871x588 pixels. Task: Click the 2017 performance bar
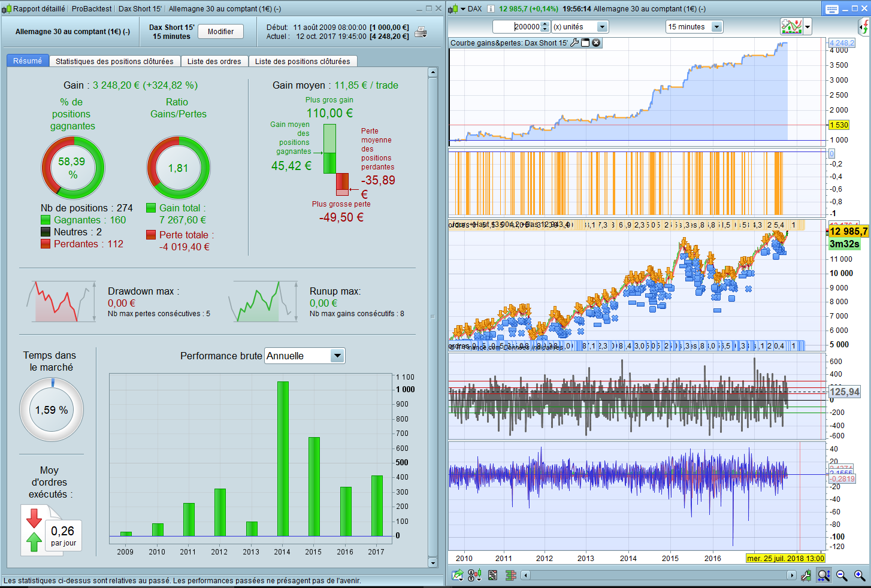pos(377,505)
